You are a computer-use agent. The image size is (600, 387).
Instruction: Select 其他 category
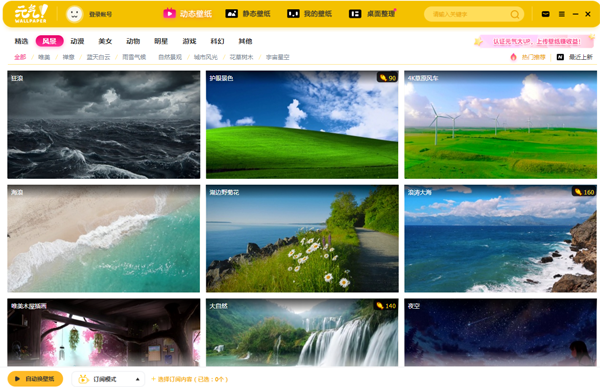tap(245, 41)
